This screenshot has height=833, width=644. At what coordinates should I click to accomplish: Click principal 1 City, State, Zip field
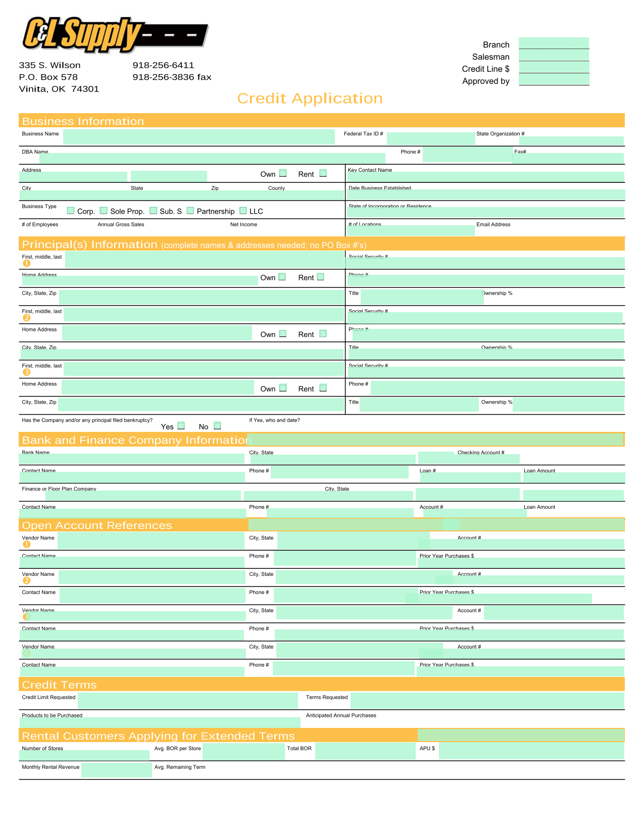[202, 297]
